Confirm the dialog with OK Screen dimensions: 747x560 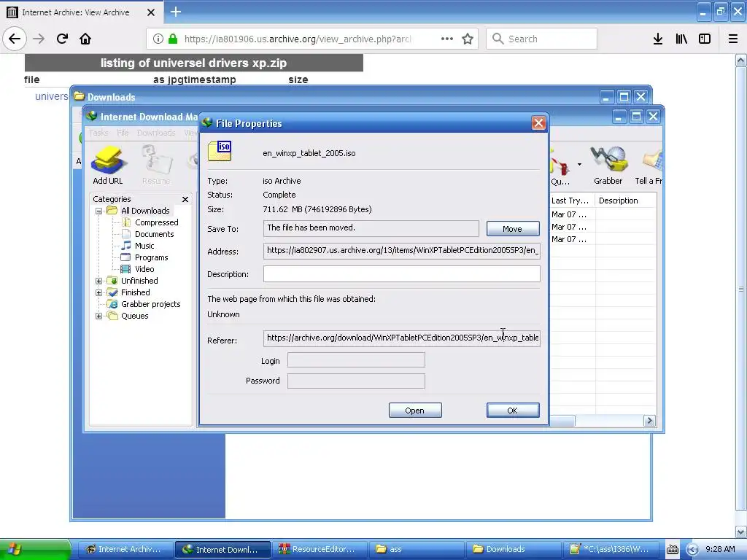pos(513,411)
